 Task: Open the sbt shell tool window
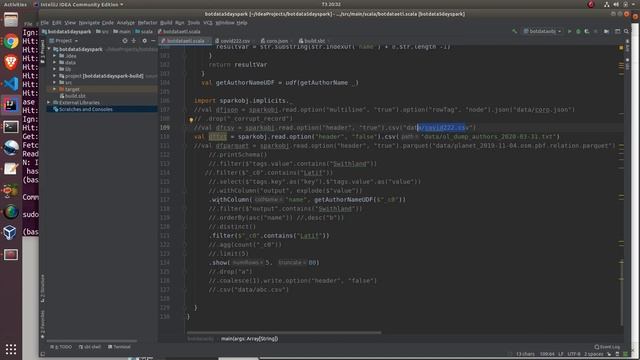pyautogui.click(x=89, y=347)
